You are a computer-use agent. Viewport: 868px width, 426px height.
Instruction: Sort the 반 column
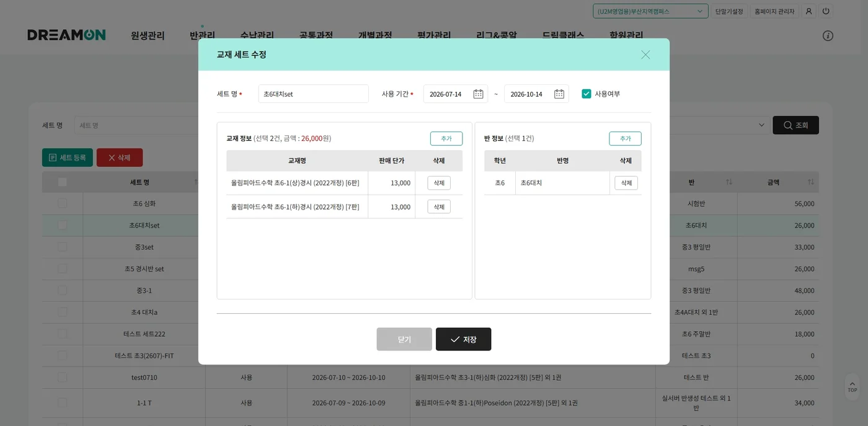tap(729, 182)
